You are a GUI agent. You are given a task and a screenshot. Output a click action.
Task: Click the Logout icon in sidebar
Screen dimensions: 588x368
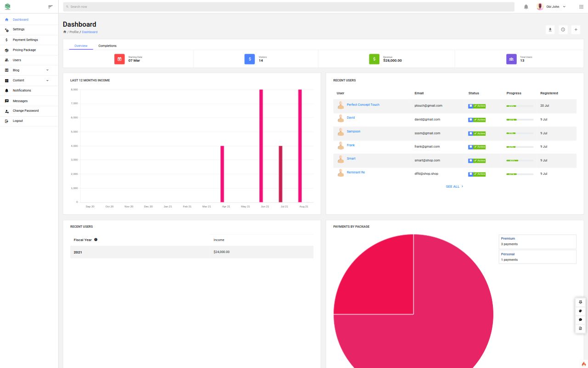6,121
